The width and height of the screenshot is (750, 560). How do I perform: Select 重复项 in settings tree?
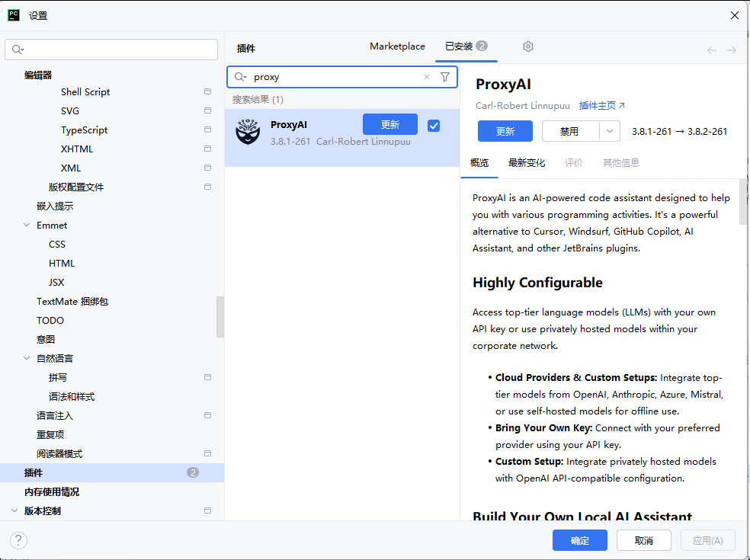pos(50,435)
